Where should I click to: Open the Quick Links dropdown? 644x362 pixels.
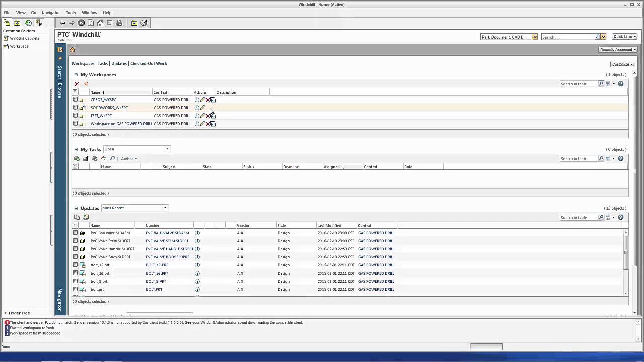pyautogui.click(x=625, y=37)
